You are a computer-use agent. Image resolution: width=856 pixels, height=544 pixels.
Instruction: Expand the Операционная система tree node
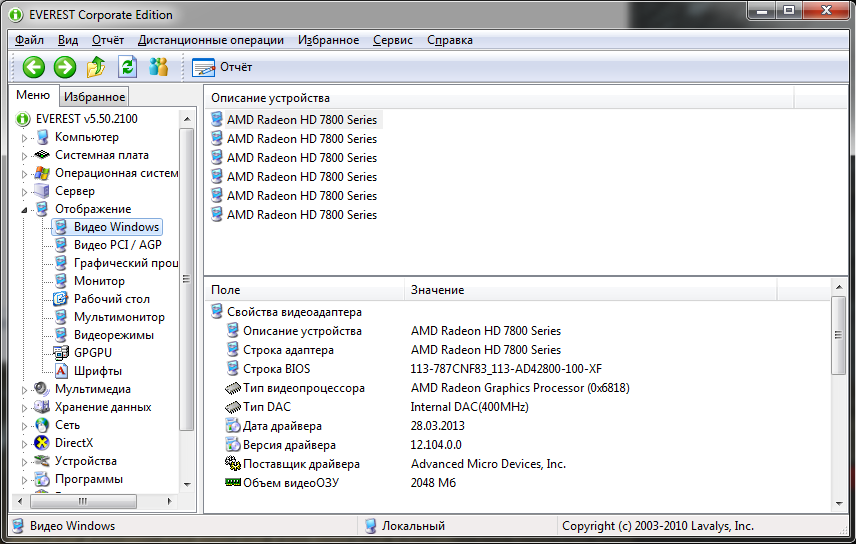pyautogui.click(x=24, y=174)
